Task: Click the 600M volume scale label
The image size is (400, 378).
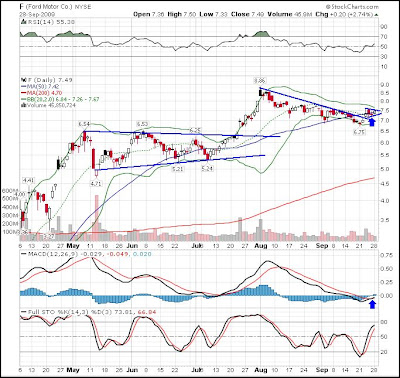Action: [x=9, y=191]
